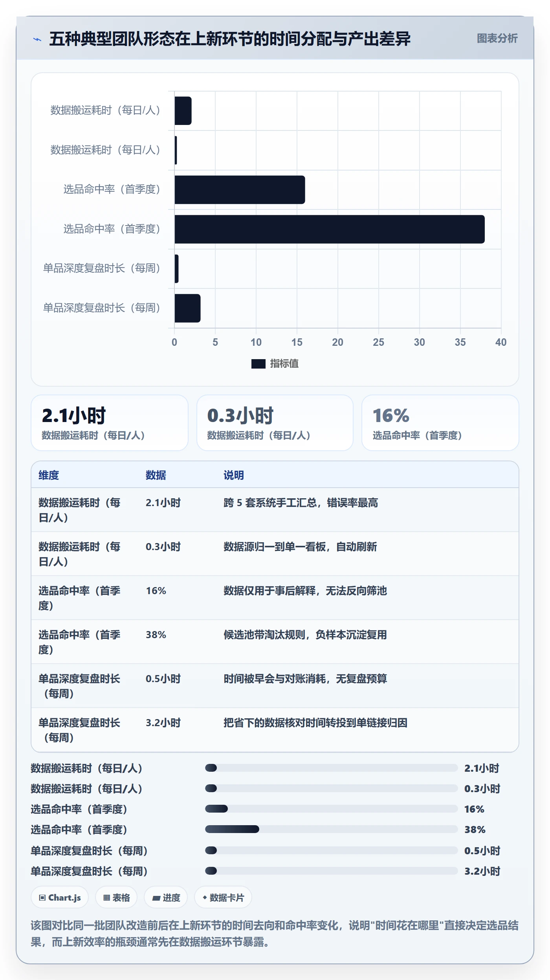Select the cell 数据源归一到单一看板，自动刷新

point(300,547)
